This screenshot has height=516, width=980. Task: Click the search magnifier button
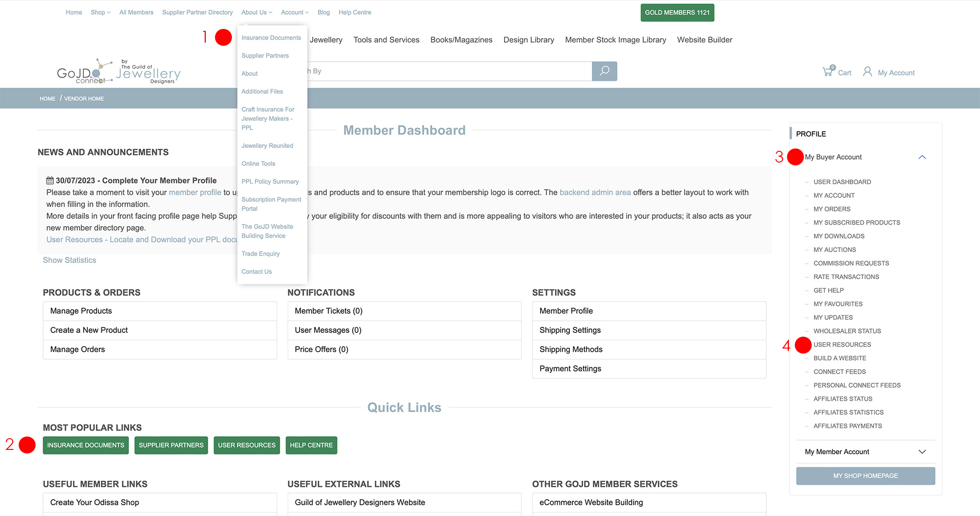coord(604,71)
